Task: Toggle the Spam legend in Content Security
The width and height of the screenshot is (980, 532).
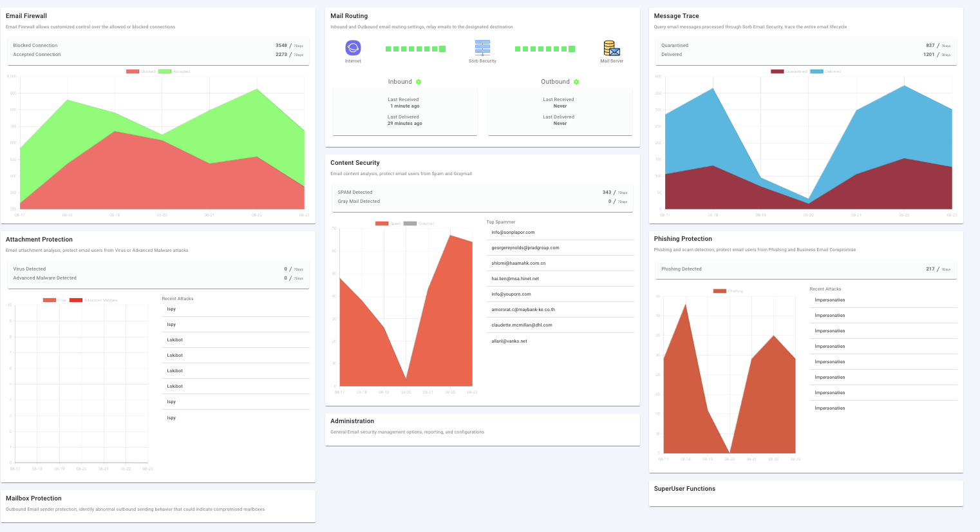Action: tap(388, 223)
